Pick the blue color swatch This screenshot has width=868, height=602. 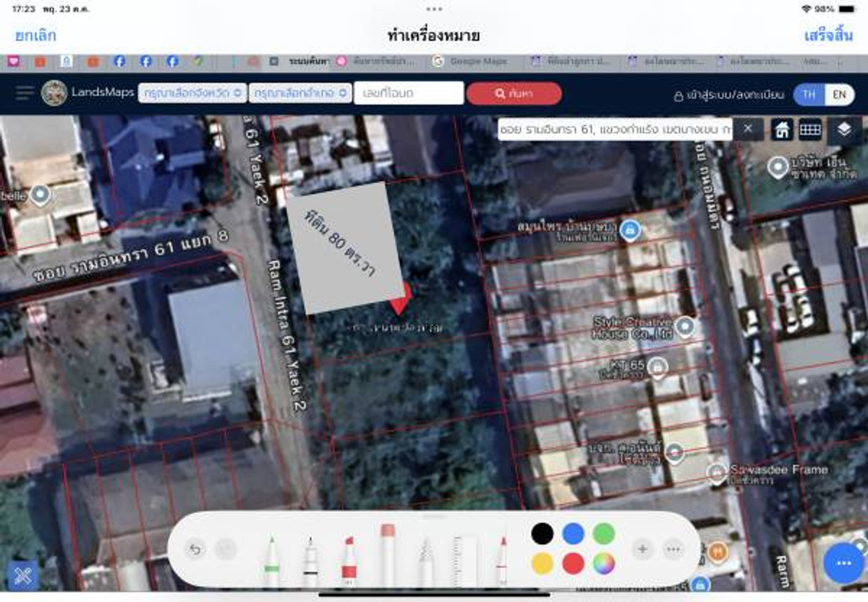click(573, 534)
